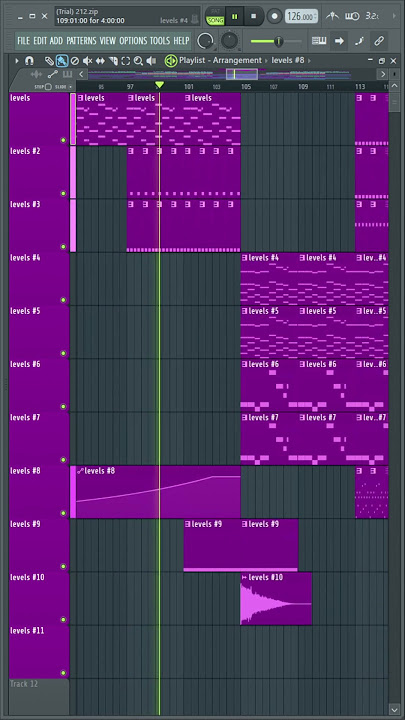Stop playback

(x=253, y=17)
